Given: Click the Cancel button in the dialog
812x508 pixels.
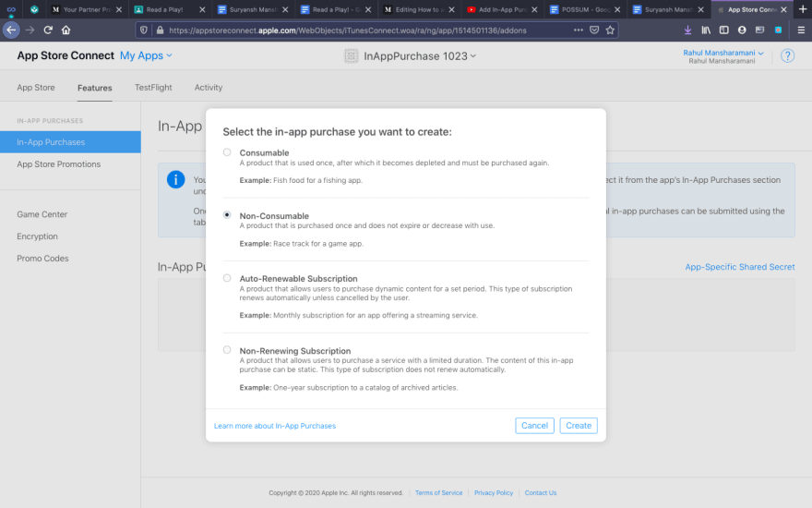Looking at the screenshot, I should pyautogui.click(x=534, y=426).
